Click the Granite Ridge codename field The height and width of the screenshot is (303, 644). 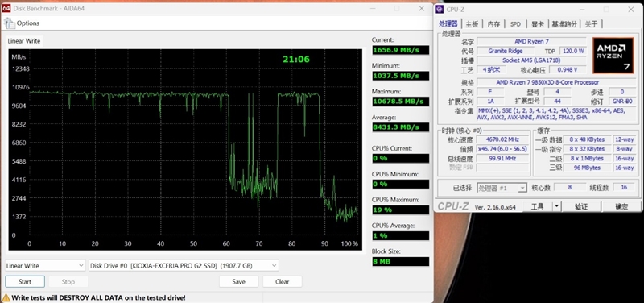pos(506,51)
